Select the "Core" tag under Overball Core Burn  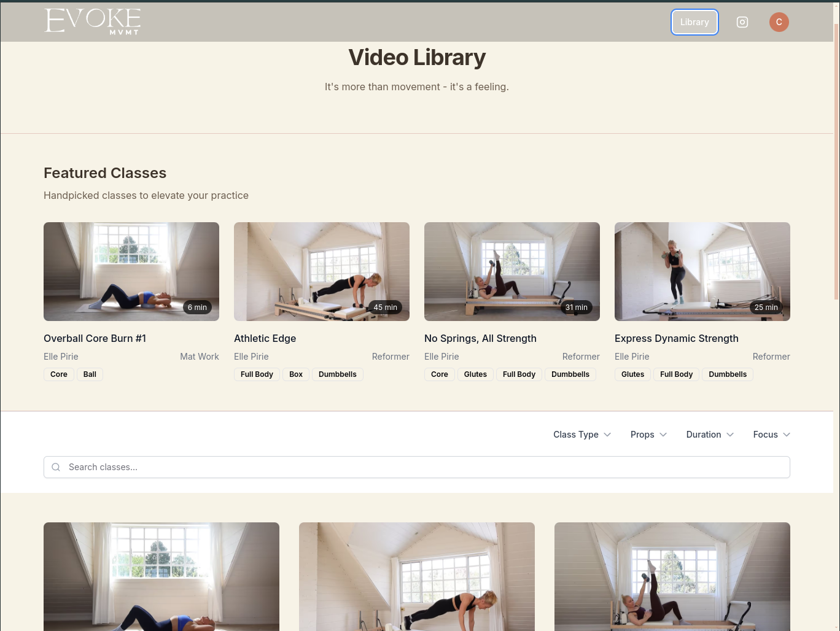[x=58, y=374]
